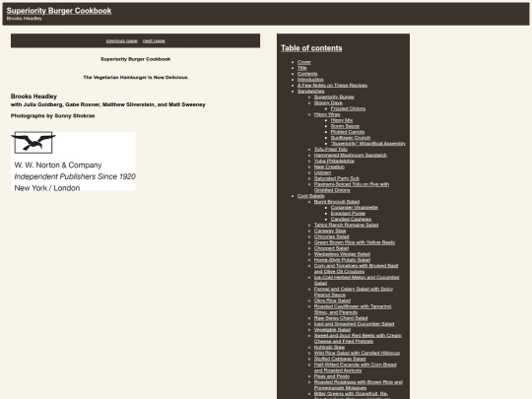Click the Table of contents heading

coord(311,48)
